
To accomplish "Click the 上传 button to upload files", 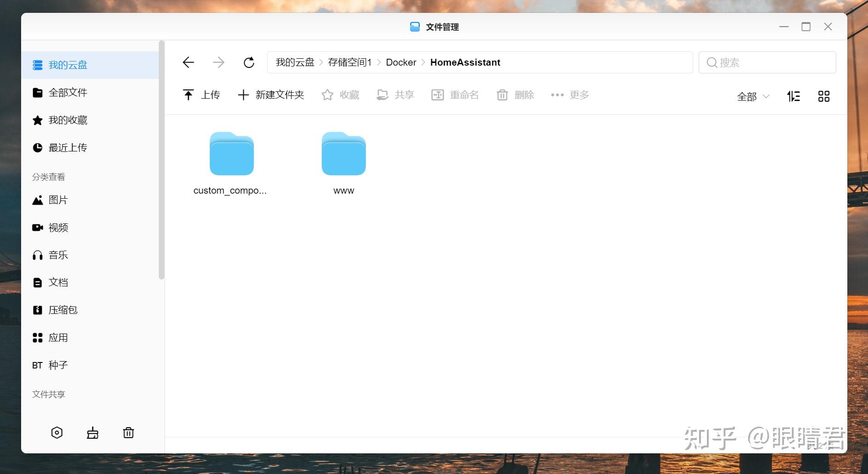I will coord(202,95).
